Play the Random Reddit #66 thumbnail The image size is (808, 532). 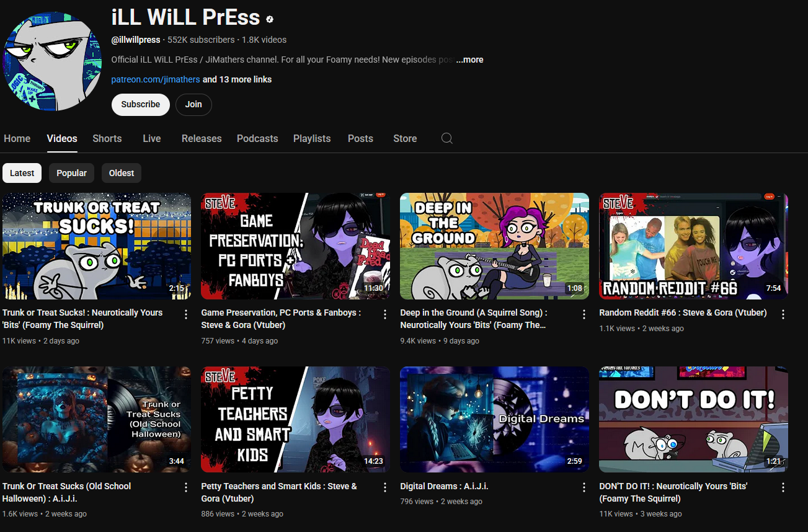coord(694,246)
